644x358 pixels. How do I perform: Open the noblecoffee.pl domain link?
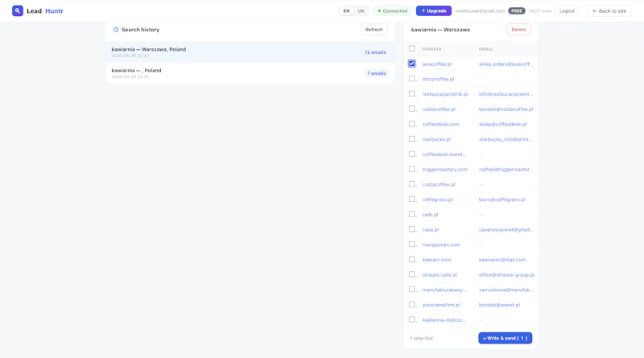(439, 109)
